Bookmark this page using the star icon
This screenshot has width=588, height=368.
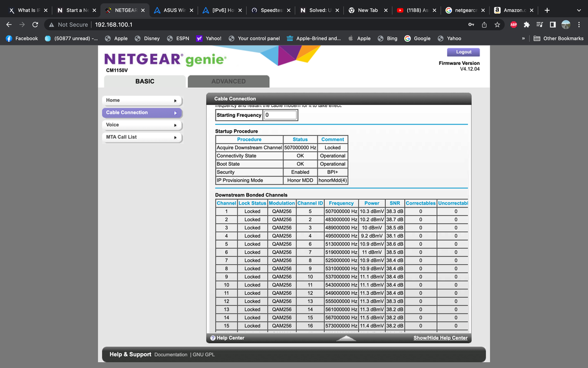point(497,25)
